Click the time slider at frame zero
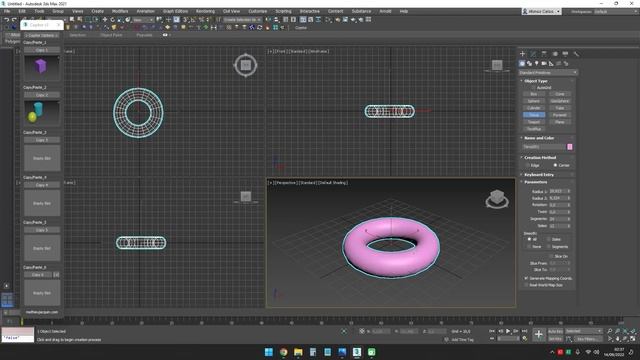 click(x=22, y=322)
